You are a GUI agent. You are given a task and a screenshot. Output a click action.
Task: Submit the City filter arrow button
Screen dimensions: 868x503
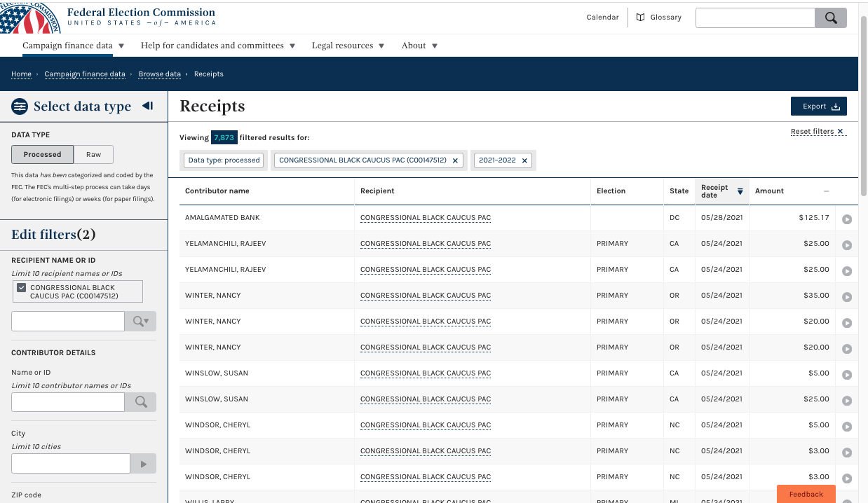coord(143,464)
